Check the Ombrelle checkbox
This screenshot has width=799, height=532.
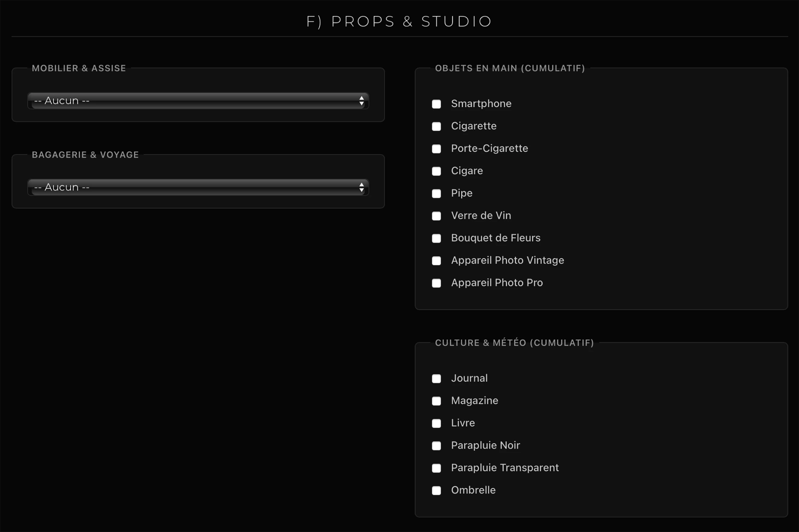click(436, 491)
